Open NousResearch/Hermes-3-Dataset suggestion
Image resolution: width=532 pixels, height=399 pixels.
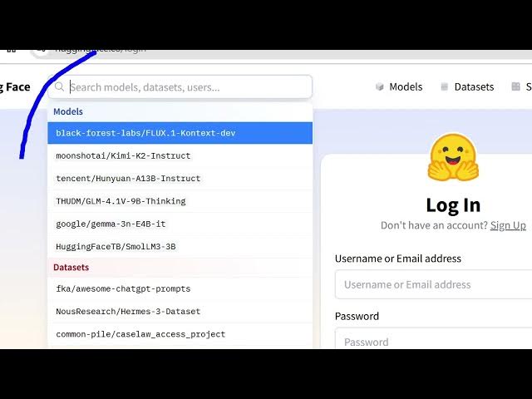coord(180,312)
